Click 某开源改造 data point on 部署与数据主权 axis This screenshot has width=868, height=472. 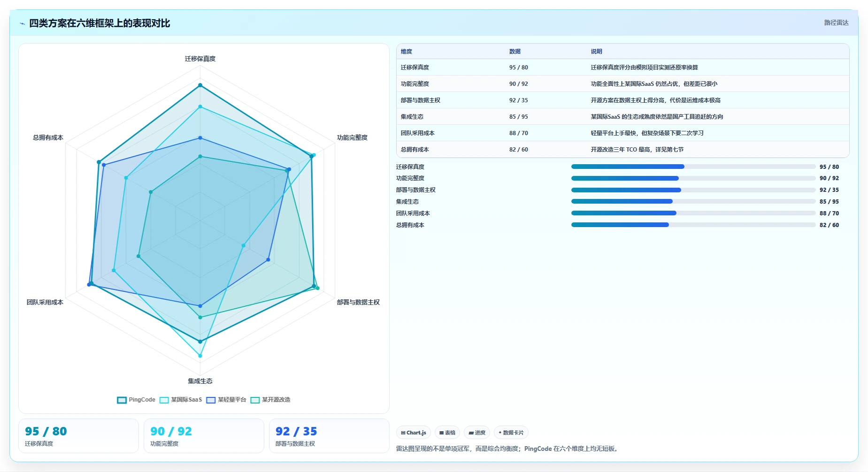pyautogui.click(x=318, y=288)
